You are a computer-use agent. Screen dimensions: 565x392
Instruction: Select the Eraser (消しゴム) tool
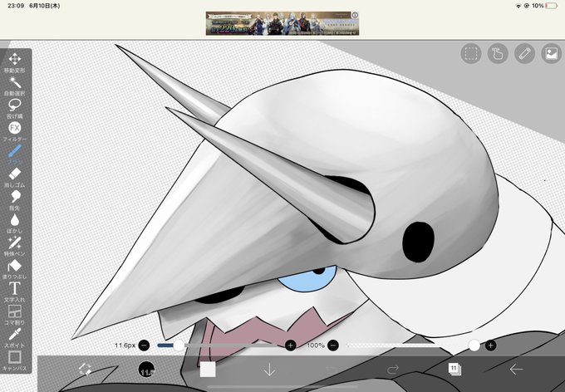pos(14,177)
